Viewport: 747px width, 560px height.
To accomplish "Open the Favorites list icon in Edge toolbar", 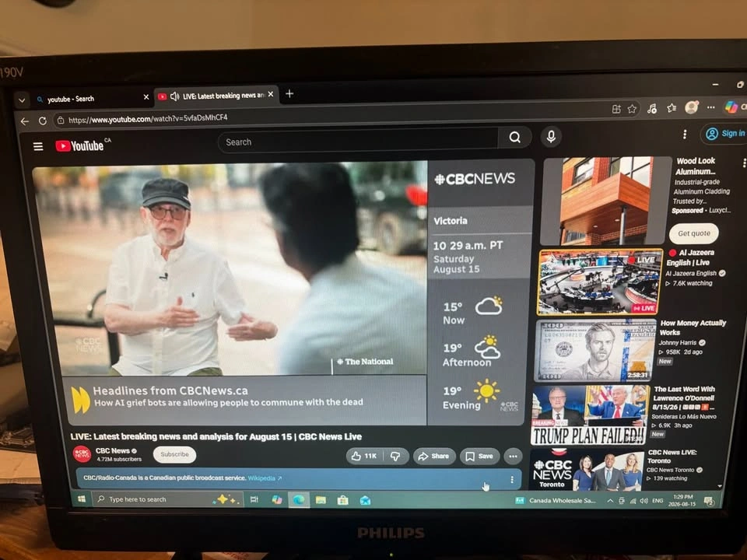I will (x=672, y=107).
